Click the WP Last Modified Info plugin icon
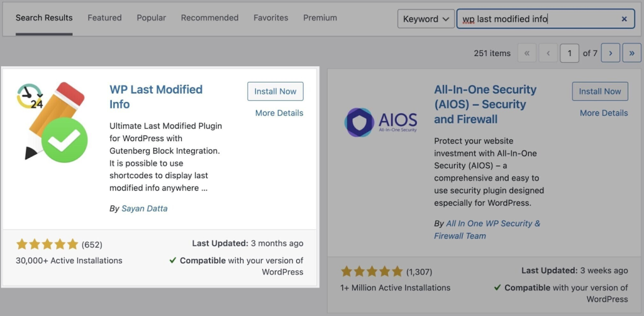 click(x=52, y=121)
